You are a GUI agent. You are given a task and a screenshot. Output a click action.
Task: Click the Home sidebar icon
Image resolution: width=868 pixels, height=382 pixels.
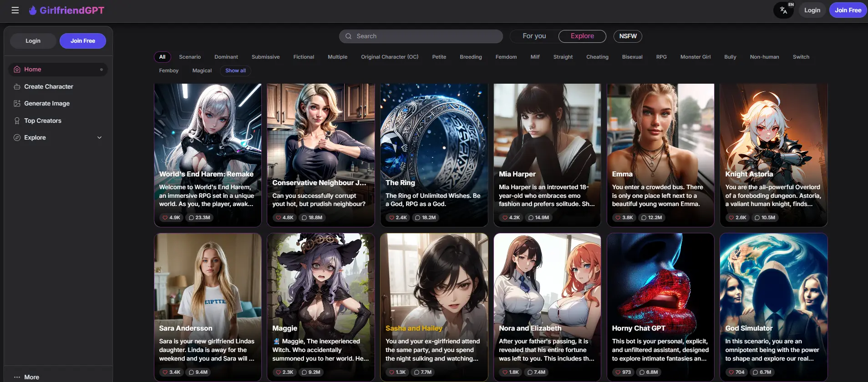tap(17, 69)
